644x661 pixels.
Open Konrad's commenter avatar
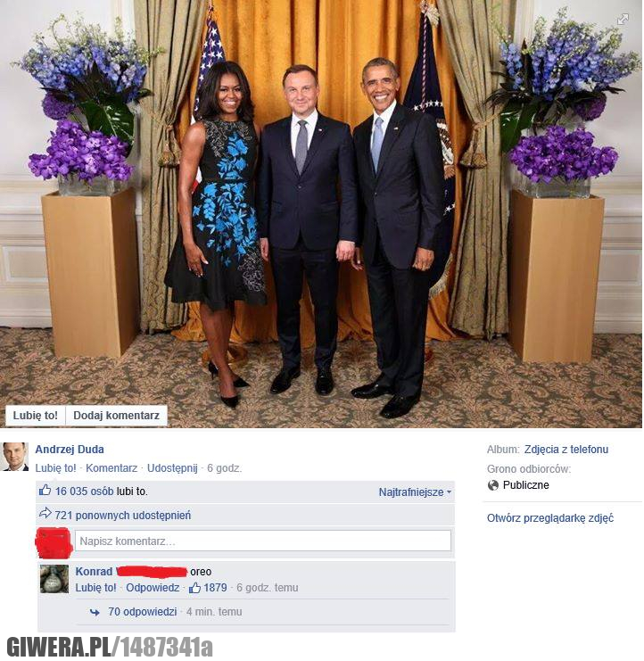pos(54,579)
